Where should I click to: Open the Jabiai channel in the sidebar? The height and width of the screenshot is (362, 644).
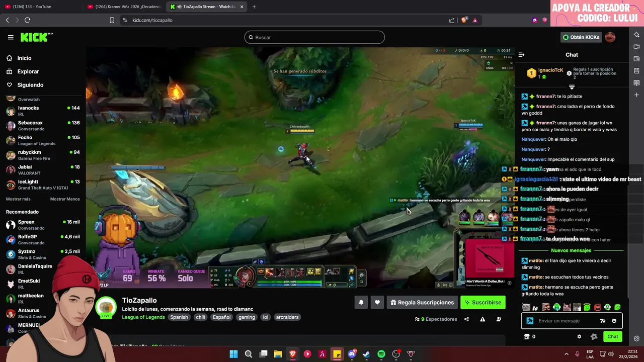[x=43, y=169]
